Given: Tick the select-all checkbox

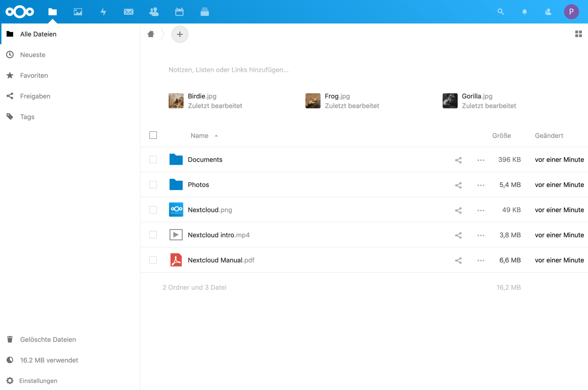Looking at the screenshot, I should (153, 135).
